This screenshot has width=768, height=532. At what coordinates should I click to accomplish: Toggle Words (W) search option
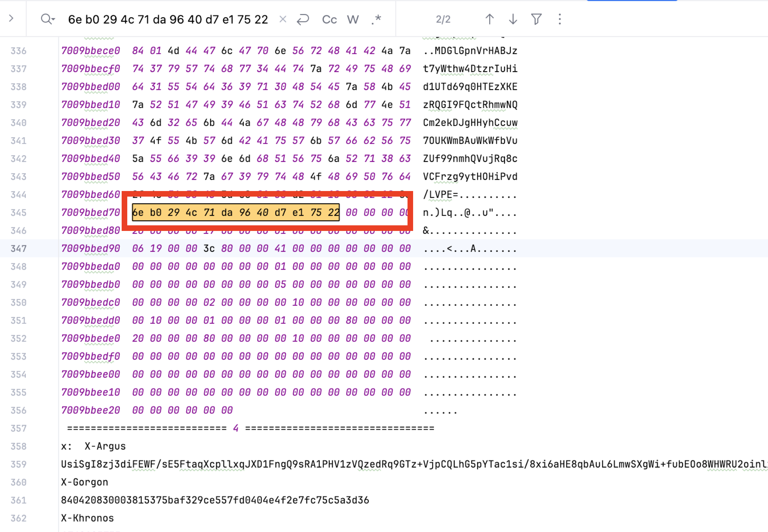pos(353,19)
